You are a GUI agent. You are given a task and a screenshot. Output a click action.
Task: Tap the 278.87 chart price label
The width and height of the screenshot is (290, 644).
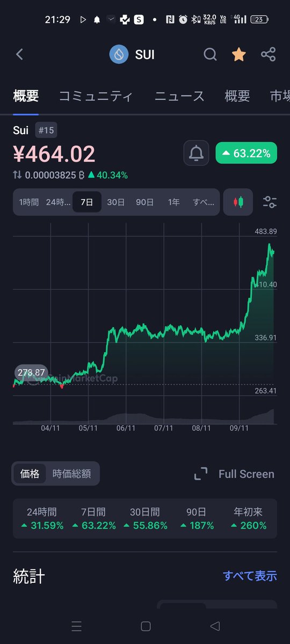[x=31, y=372]
